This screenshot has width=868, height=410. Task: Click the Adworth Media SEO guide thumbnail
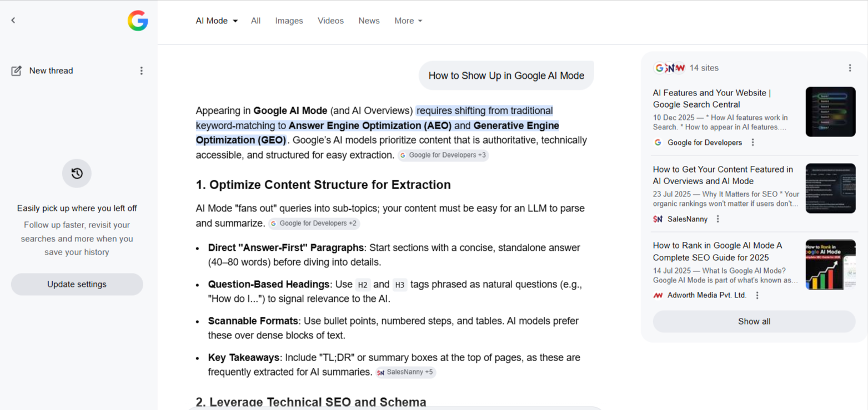coord(831,265)
